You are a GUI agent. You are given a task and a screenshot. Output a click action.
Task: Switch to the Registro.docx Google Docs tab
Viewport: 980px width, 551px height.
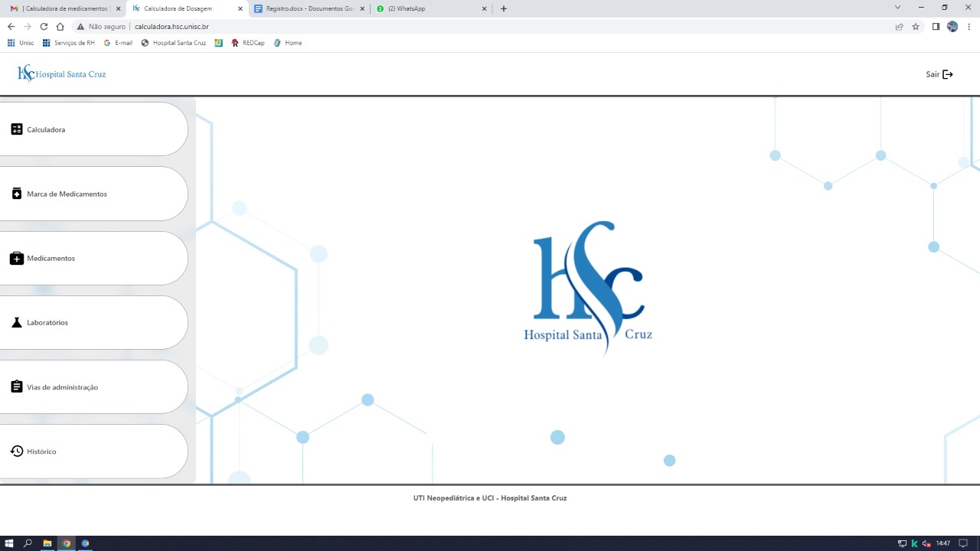[x=310, y=8]
